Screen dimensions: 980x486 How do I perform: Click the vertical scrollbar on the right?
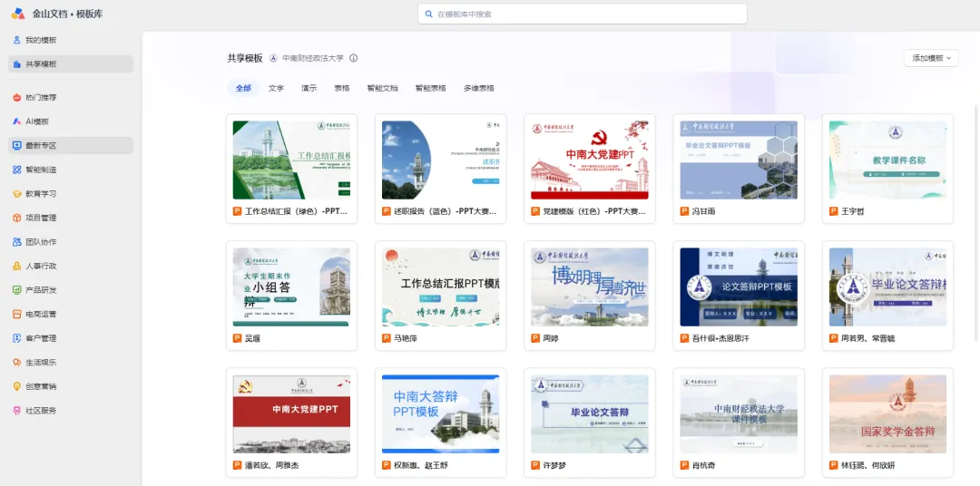pyautogui.click(x=976, y=223)
